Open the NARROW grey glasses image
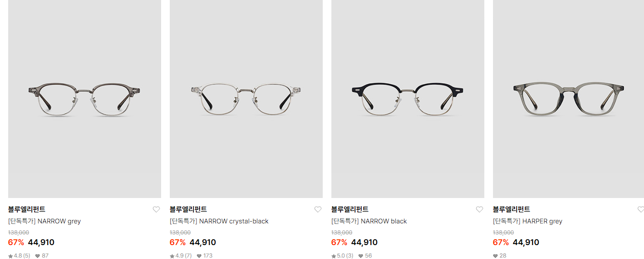 [85, 99]
